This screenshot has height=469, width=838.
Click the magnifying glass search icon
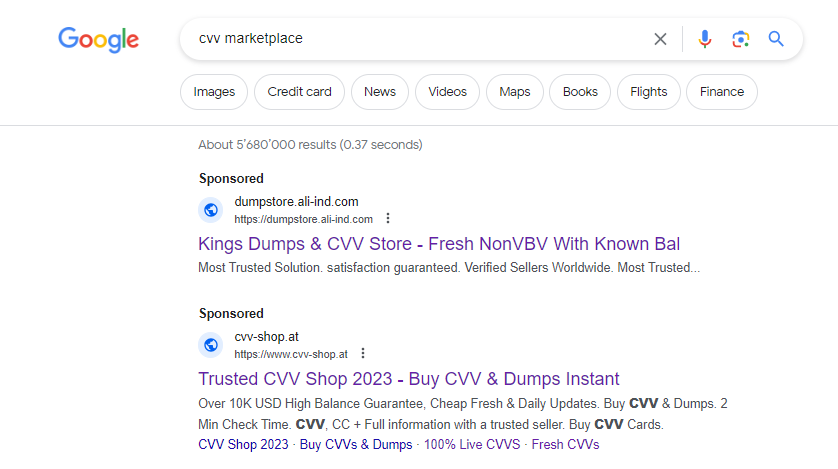pyautogui.click(x=776, y=38)
